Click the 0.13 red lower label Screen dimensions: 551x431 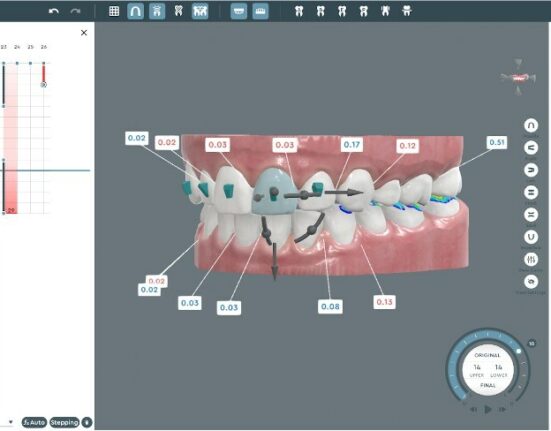384,302
